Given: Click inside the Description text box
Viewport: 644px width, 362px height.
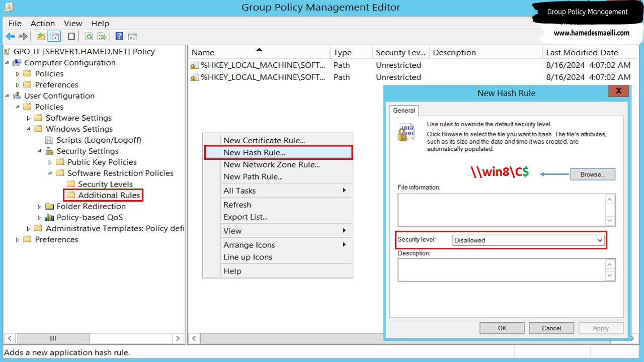Looking at the screenshot, I should point(501,270).
